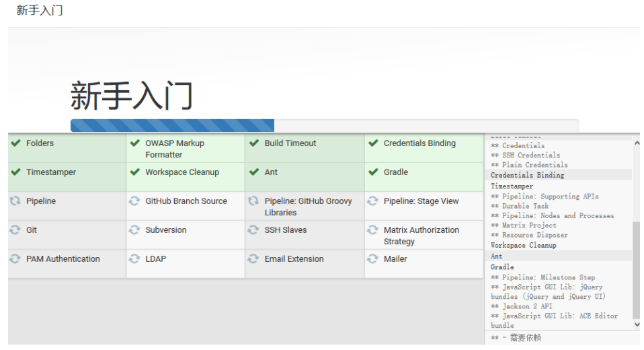This screenshot has width=644, height=350.
Task: Click the checkmark icon for Build Timeout
Action: coord(254,143)
